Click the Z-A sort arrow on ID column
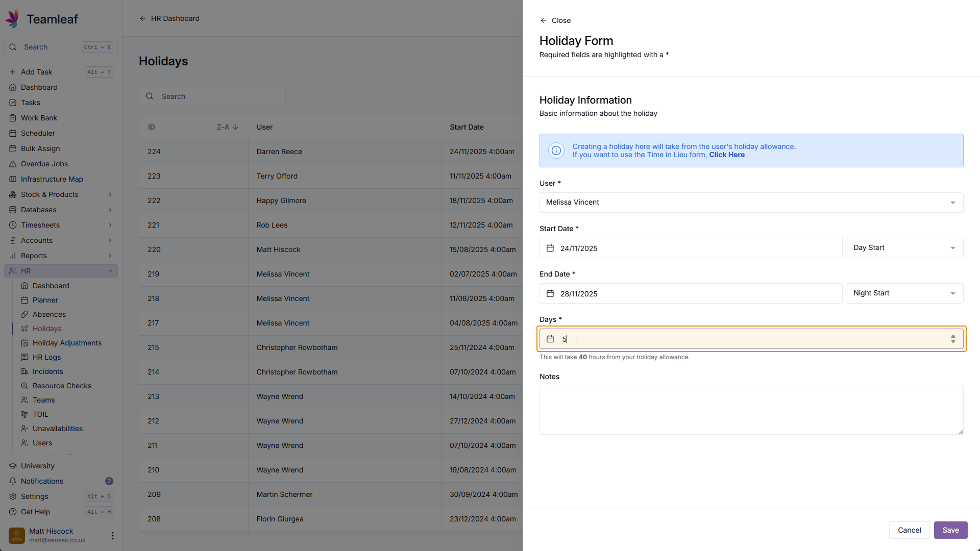Image resolution: width=980 pixels, height=551 pixels. point(235,127)
